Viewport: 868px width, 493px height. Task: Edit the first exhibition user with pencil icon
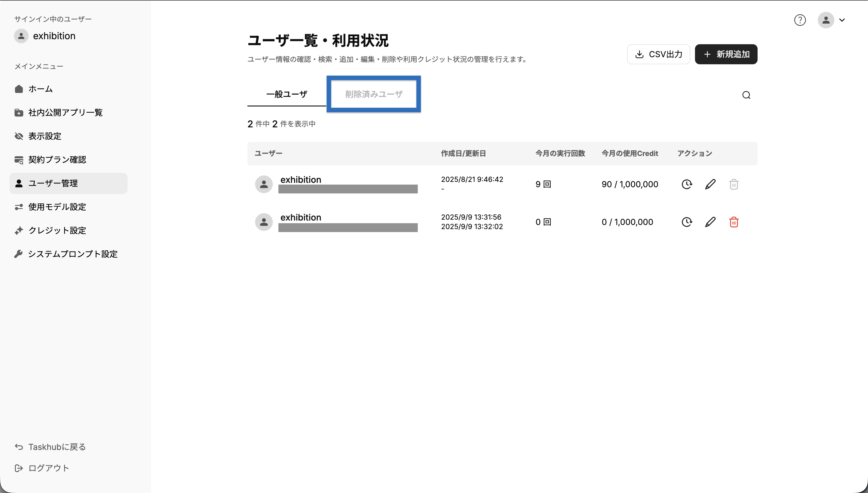pos(710,184)
